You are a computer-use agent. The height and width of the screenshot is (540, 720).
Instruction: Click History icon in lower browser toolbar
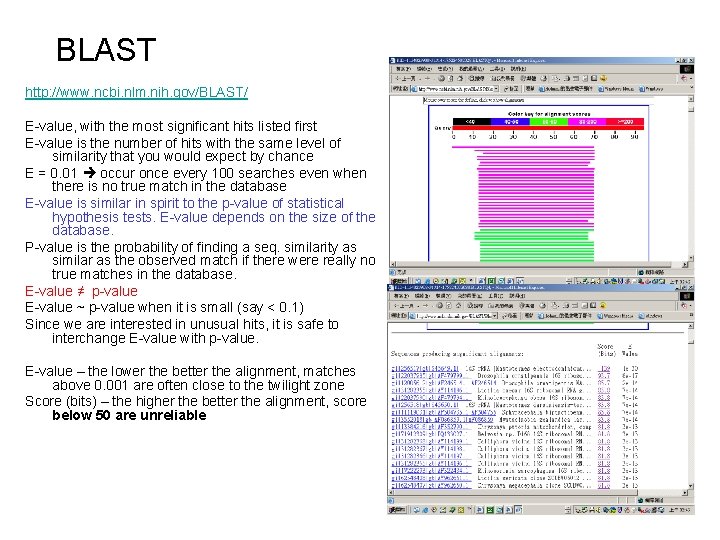click(x=543, y=305)
